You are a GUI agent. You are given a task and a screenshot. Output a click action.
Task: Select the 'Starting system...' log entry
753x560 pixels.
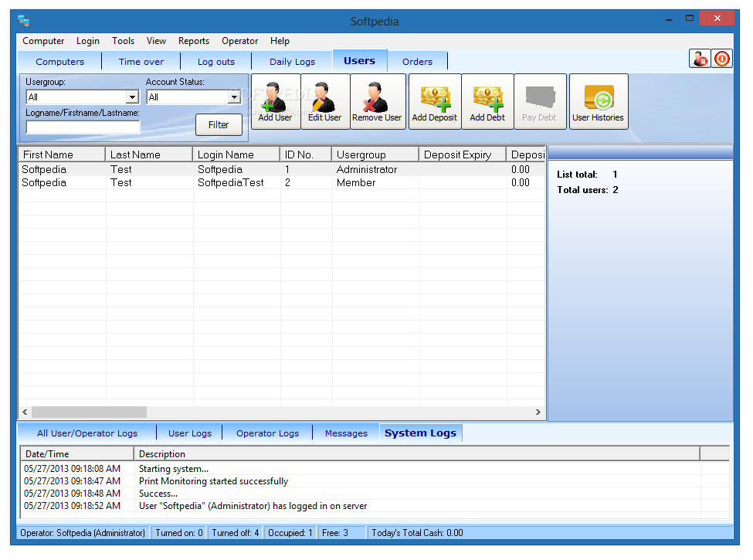375,469
